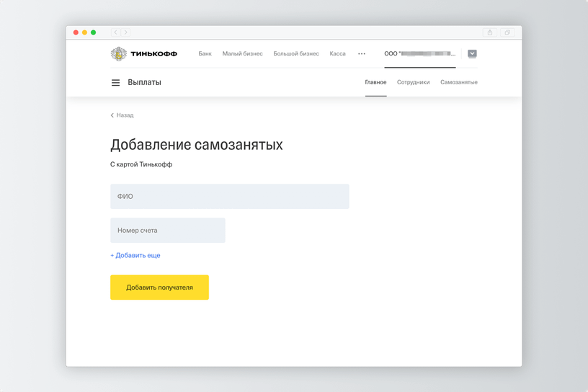This screenshot has width=588, height=392.
Task: Click the tabs overview icon in title bar
Action: (x=507, y=32)
